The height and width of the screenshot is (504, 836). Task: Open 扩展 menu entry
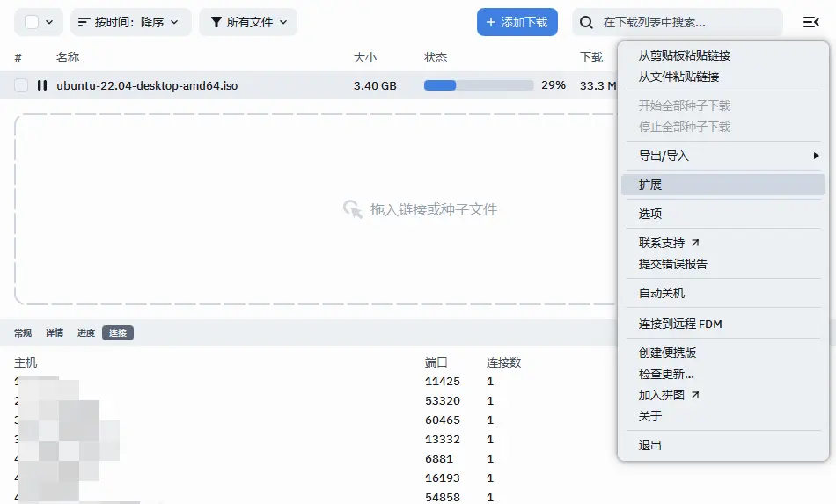723,185
